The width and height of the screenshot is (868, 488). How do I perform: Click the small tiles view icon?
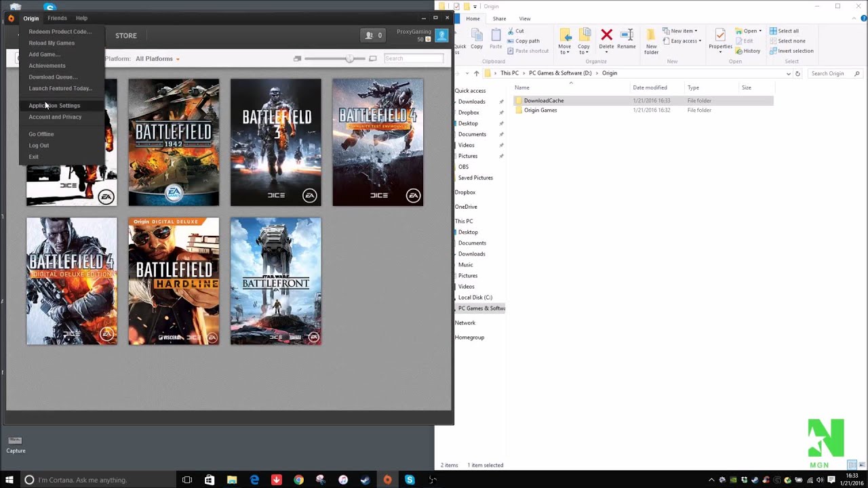pos(297,59)
